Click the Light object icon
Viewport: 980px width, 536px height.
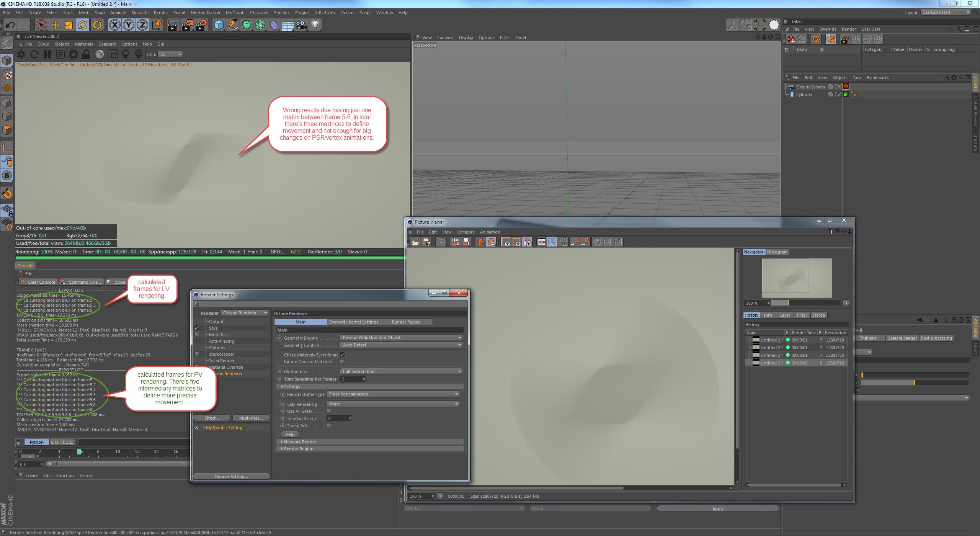point(315,25)
